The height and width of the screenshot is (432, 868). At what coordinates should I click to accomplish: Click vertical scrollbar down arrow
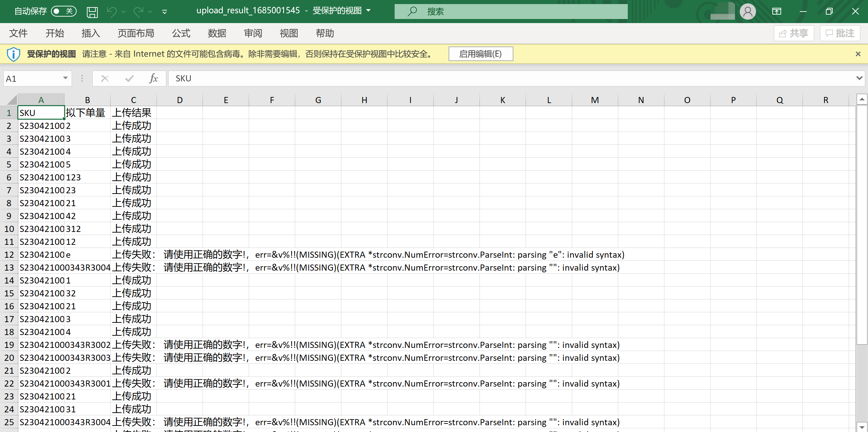(x=862, y=427)
